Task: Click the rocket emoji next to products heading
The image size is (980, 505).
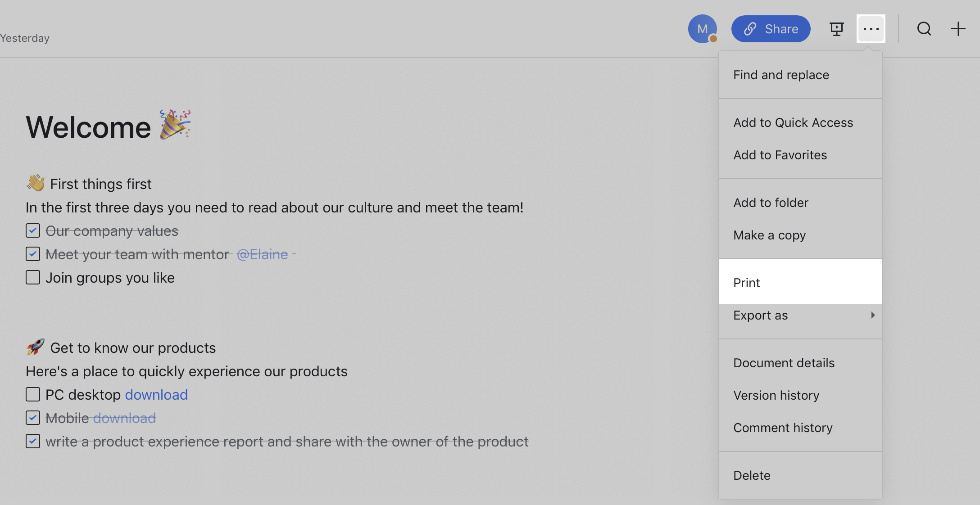Action: tap(36, 347)
